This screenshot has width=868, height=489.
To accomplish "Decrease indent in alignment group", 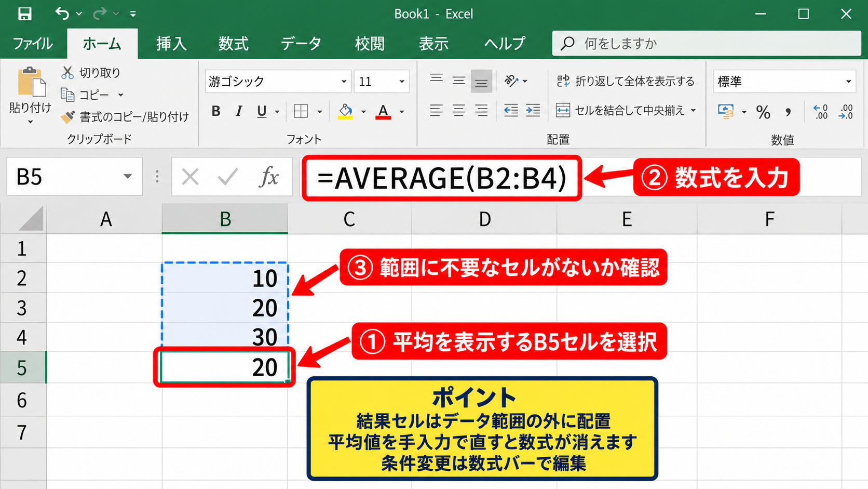I will [511, 110].
